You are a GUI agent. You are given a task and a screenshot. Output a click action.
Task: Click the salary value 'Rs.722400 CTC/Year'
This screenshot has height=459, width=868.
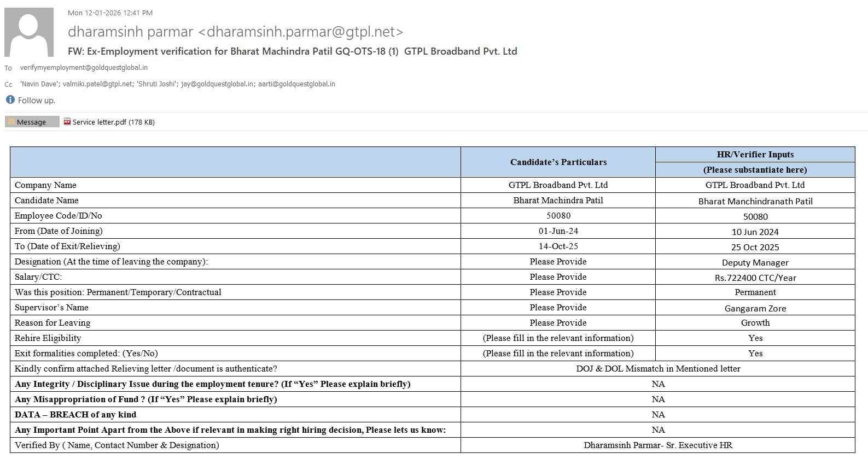(755, 278)
